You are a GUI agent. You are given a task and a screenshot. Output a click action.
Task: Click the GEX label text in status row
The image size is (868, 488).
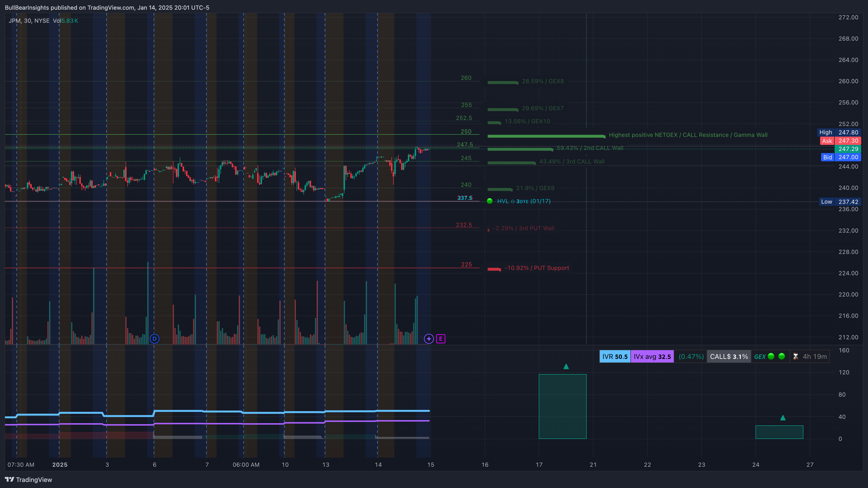point(760,357)
